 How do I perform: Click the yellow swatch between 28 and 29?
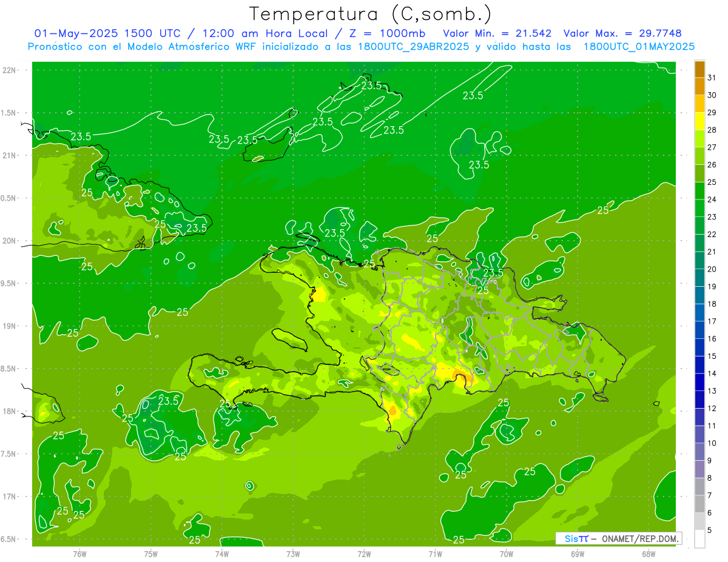[699, 122]
